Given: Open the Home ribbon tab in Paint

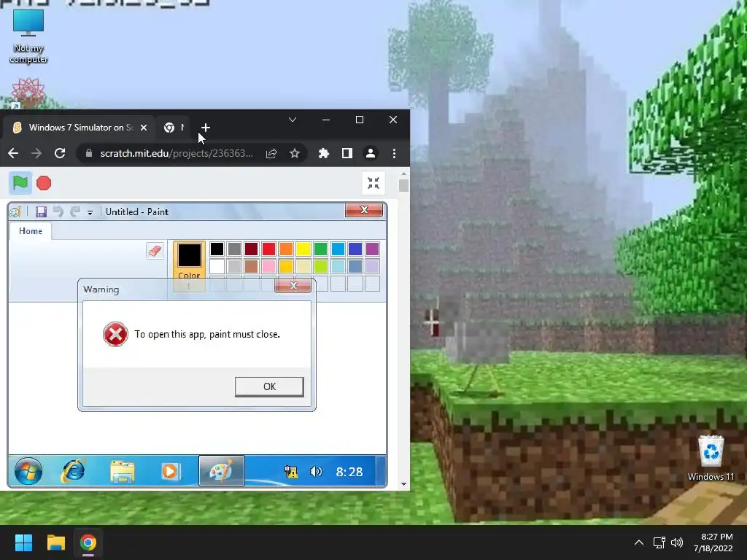Looking at the screenshot, I should pos(31,231).
